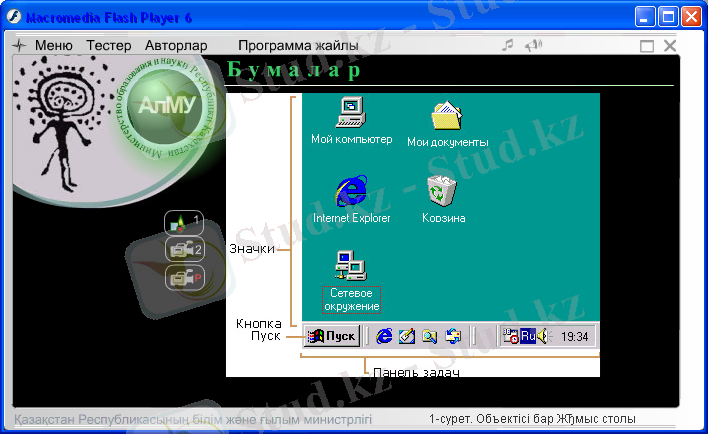Launch the Internet Explorer desktop icon
Viewport: 708px width, 434px height.
coord(351,190)
